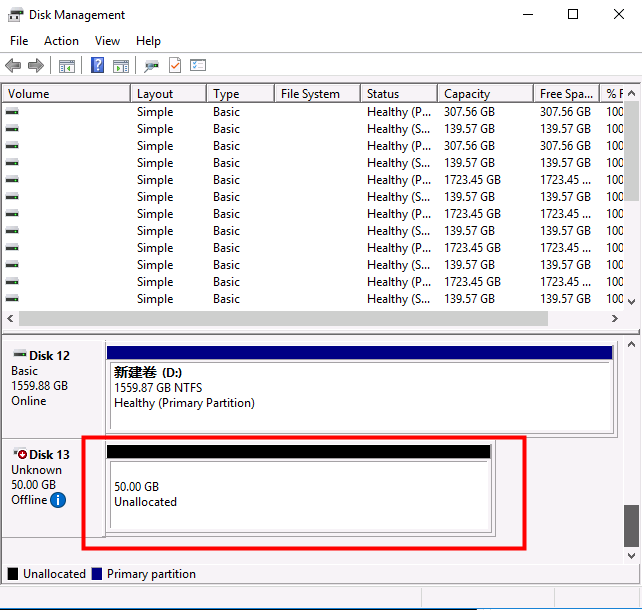Sort by Status column header
Screen dimensions: 642x610
(399, 94)
